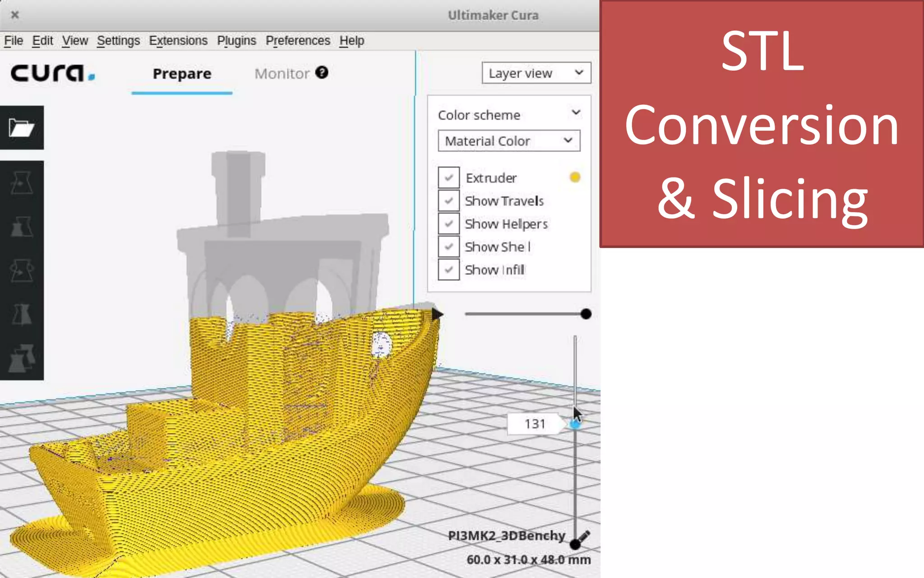Select the Per Model Settings tool

(x=22, y=358)
